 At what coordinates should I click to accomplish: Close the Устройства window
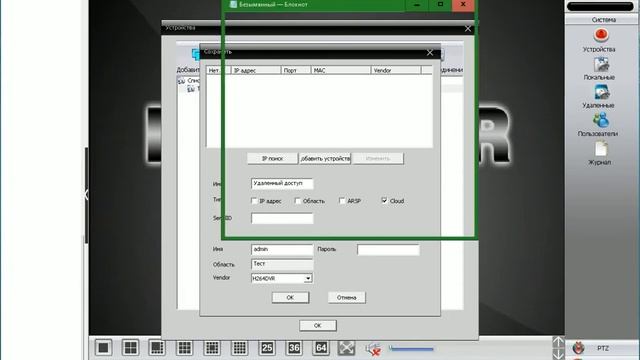click(468, 29)
